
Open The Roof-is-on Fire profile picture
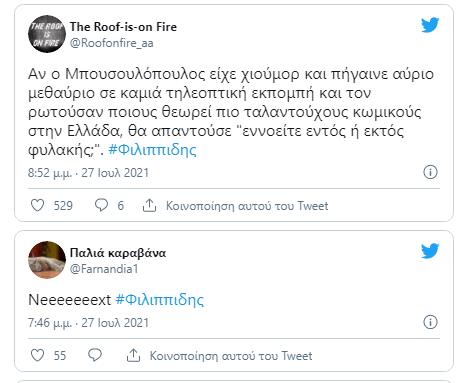(x=47, y=34)
